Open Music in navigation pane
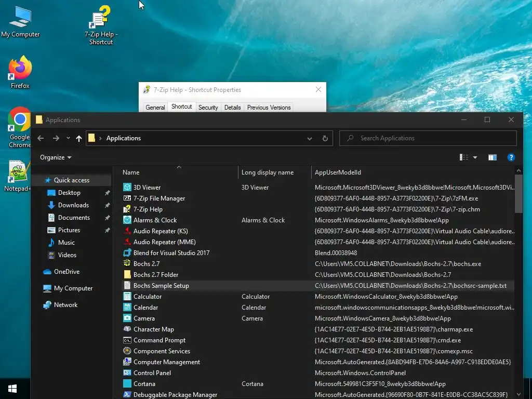Viewport: 532px width, 399px height. [x=66, y=242]
